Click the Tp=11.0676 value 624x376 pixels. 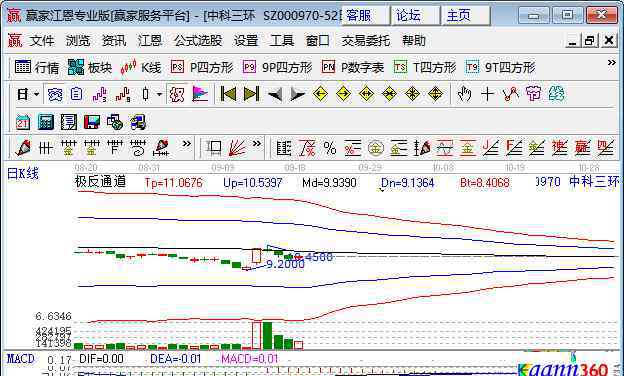tap(174, 183)
